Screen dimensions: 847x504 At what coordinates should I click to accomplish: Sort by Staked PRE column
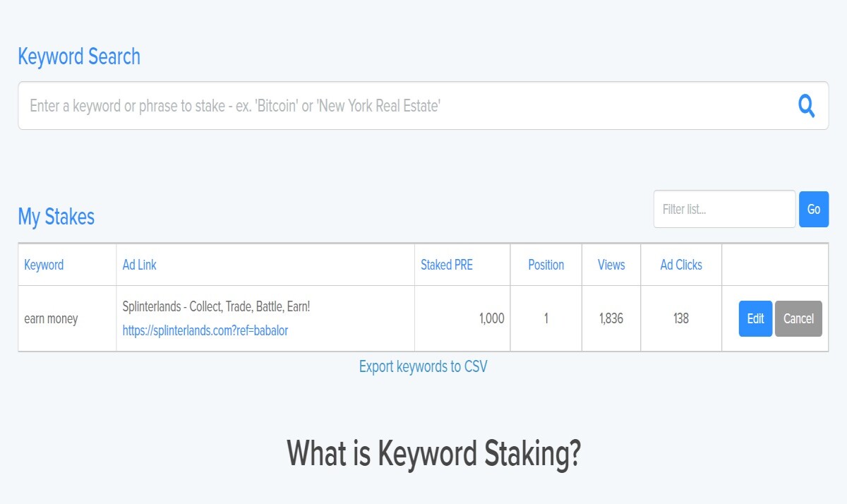(447, 265)
